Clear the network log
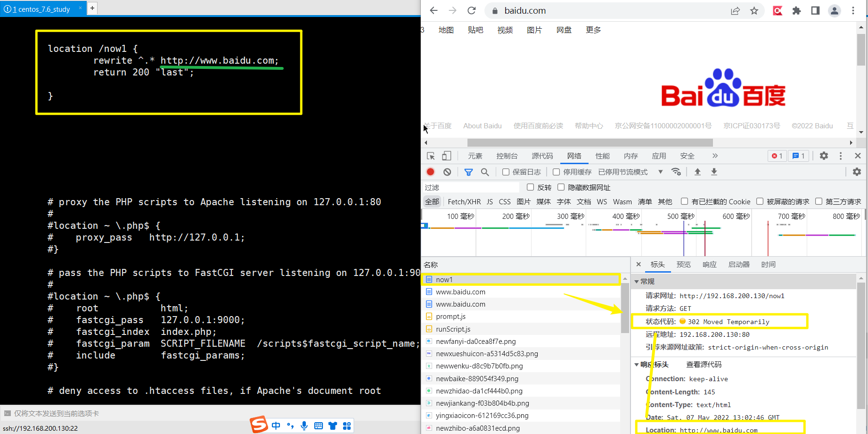The width and height of the screenshot is (868, 434). pyautogui.click(x=447, y=172)
